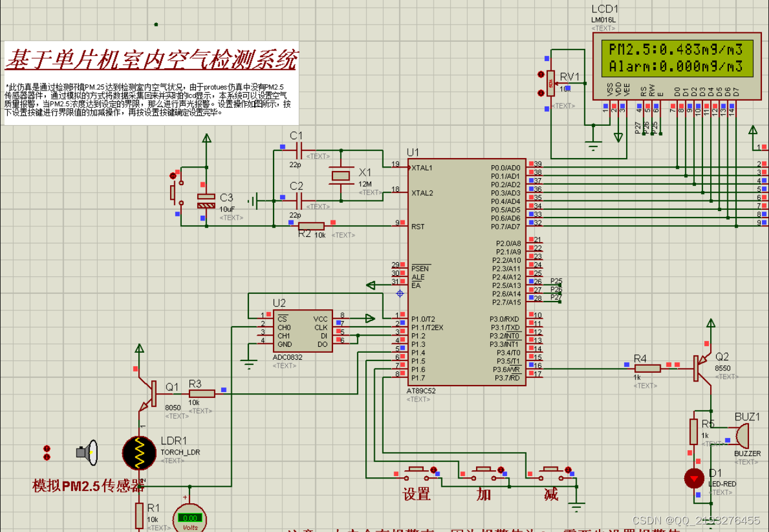Select ground symbol under ADC0832
The width and height of the screenshot is (769, 532).
[249, 365]
